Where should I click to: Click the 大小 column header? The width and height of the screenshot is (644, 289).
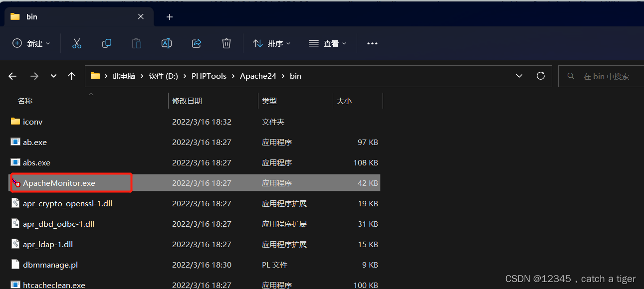coord(344,100)
